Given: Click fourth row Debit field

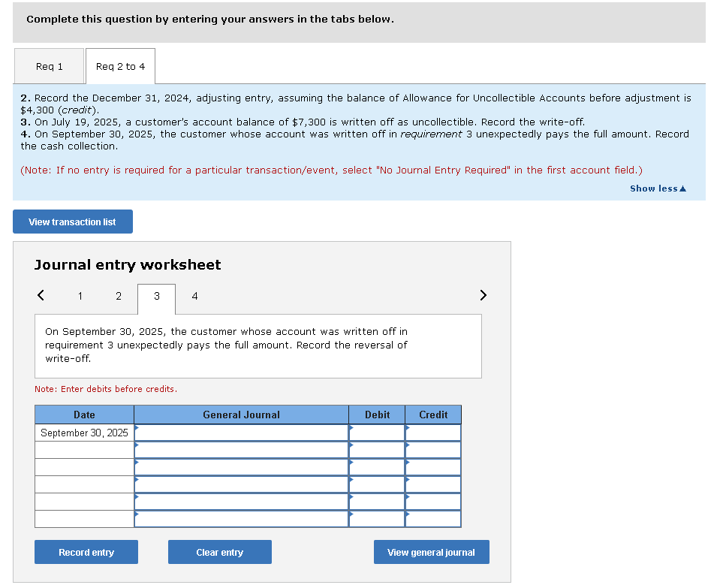Looking at the screenshot, I should tap(377, 484).
